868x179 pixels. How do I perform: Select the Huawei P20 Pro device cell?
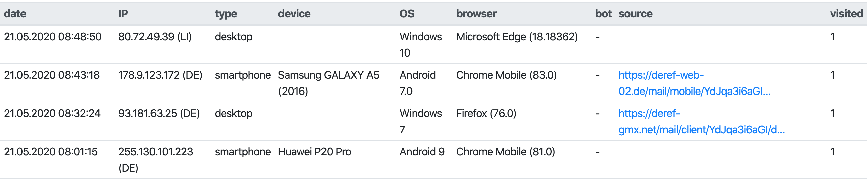point(314,152)
